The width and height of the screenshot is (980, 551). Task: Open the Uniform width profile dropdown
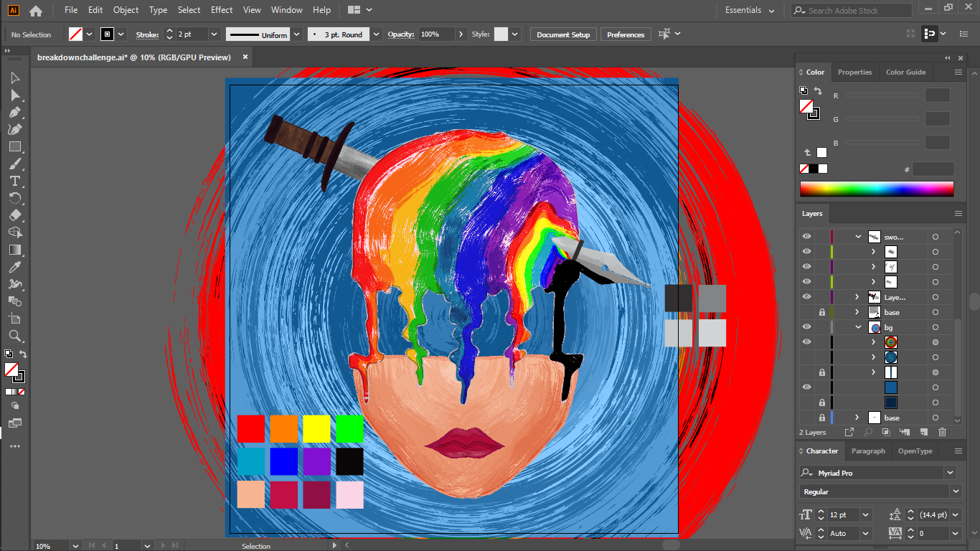pyautogui.click(x=297, y=34)
